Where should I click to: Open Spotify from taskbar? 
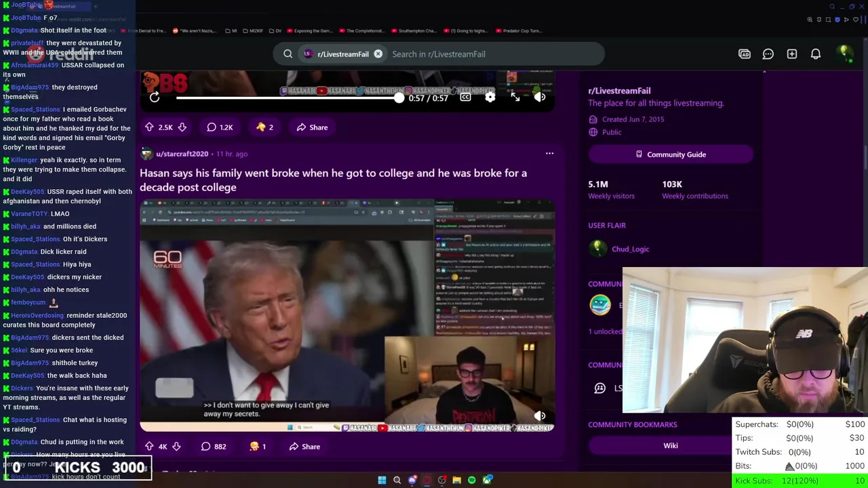pos(471,481)
